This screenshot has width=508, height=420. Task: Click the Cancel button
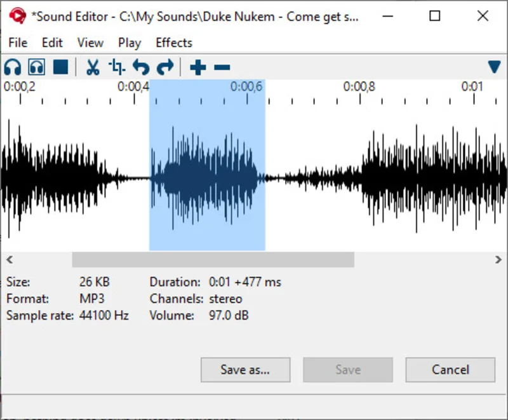click(450, 370)
